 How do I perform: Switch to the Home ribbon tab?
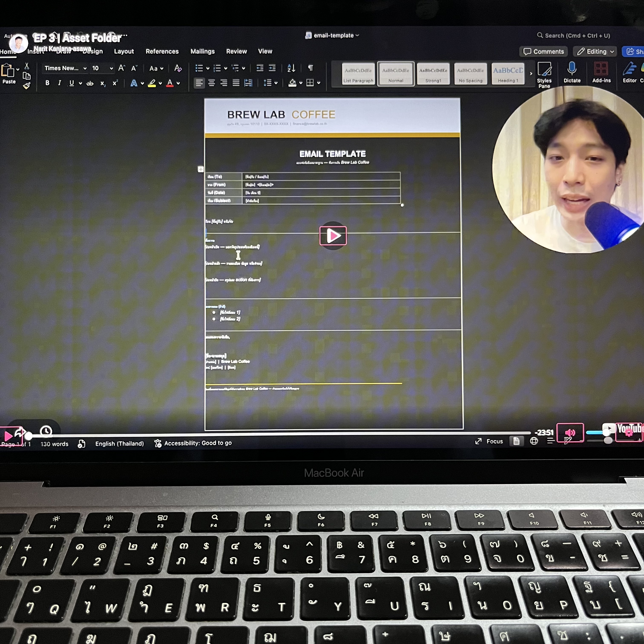pos(8,52)
